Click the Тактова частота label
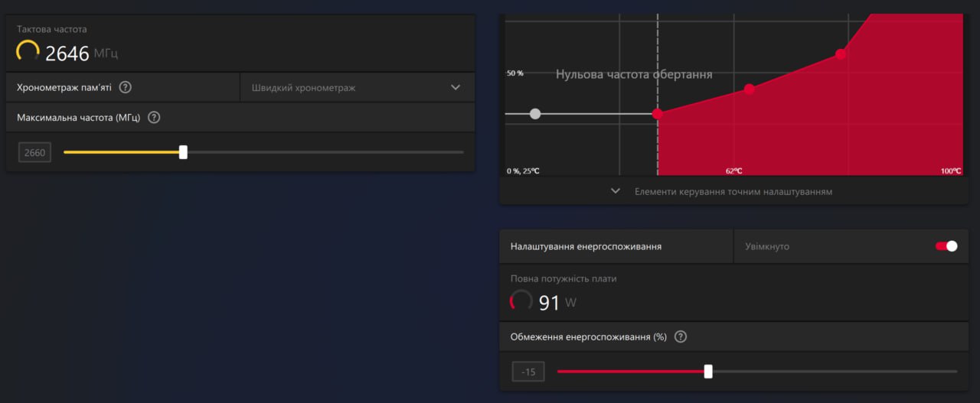This screenshot has height=403, width=980. point(52,29)
